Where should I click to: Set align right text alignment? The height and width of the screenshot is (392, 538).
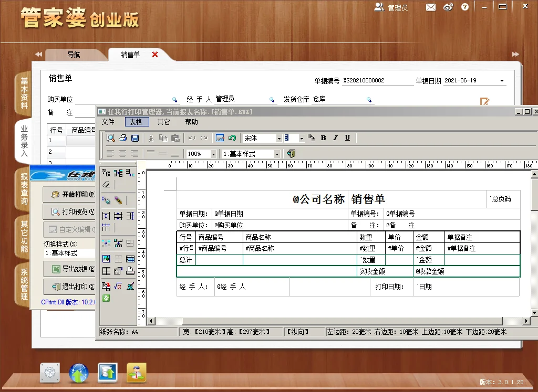click(x=134, y=154)
